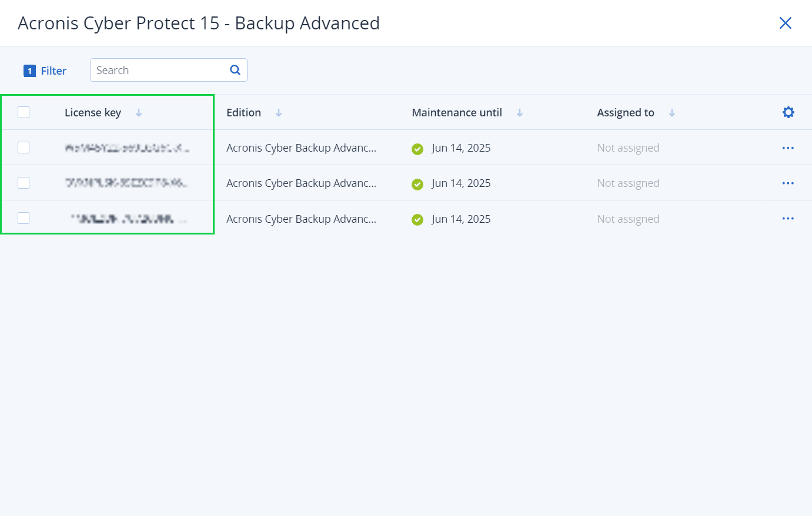Viewport: 812px width, 516px height.
Task: Sort the Edition column with its arrow
Action: click(278, 112)
